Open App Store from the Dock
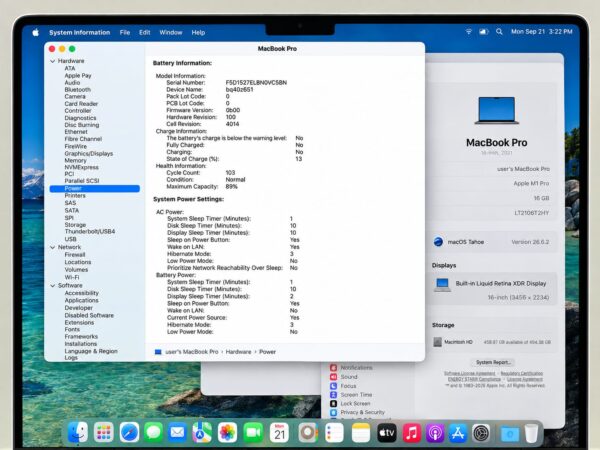This screenshot has height=450, width=600. click(458, 433)
